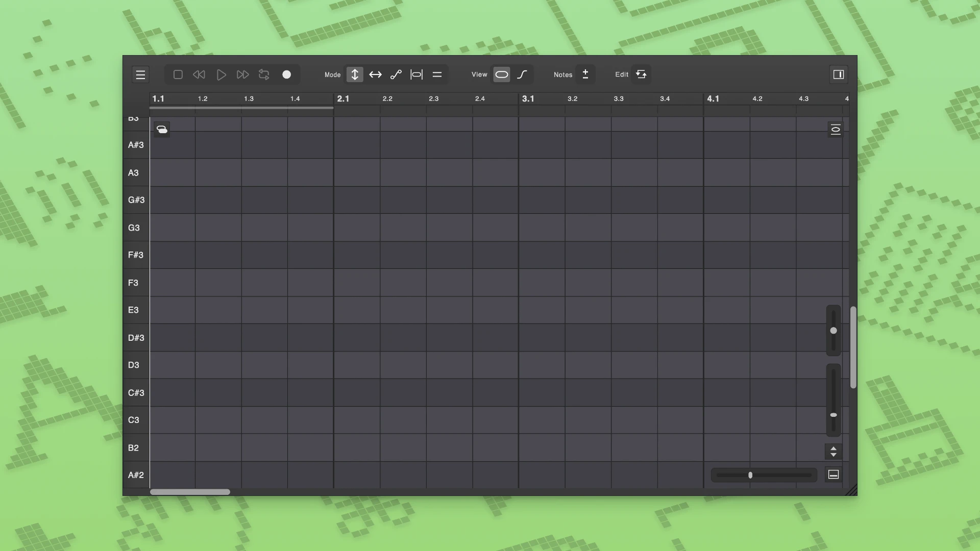Toggle loop playback button

point(264,74)
